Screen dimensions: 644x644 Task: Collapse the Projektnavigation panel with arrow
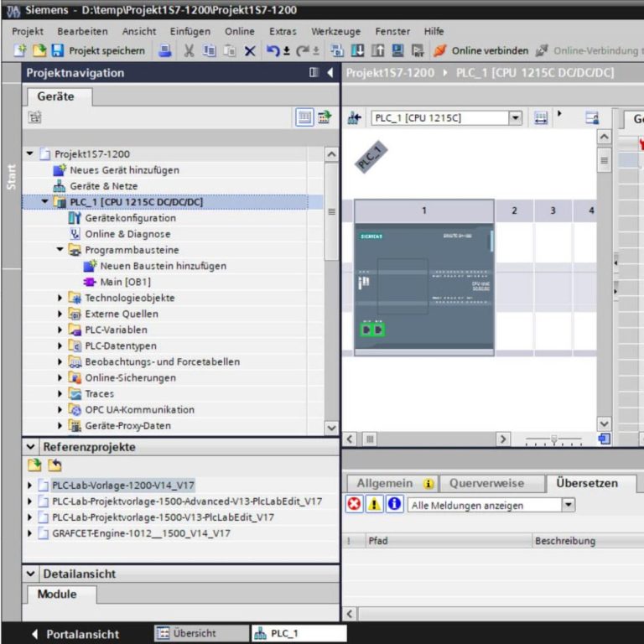pyautogui.click(x=330, y=73)
